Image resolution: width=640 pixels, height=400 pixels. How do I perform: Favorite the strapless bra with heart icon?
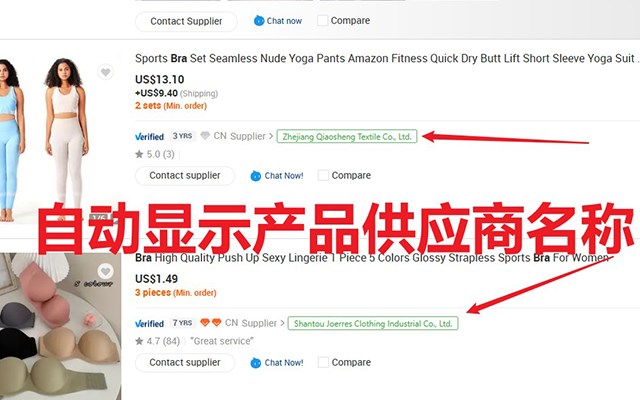click(x=105, y=271)
